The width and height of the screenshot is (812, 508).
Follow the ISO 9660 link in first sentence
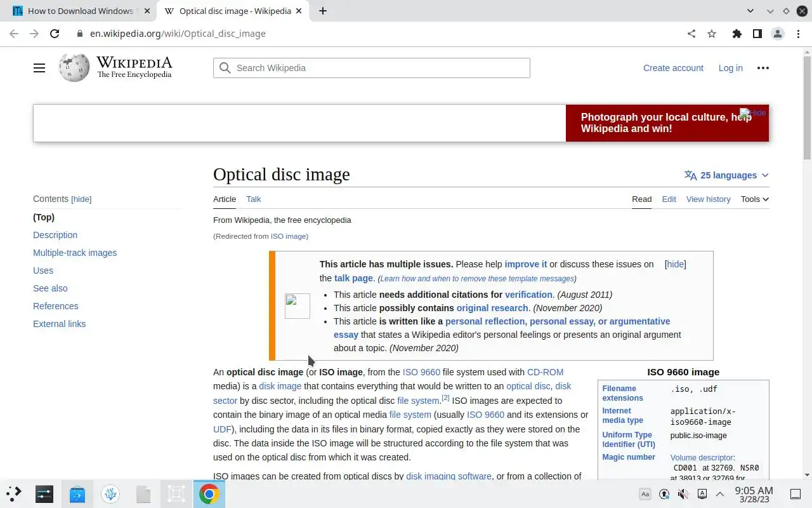click(x=421, y=372)
